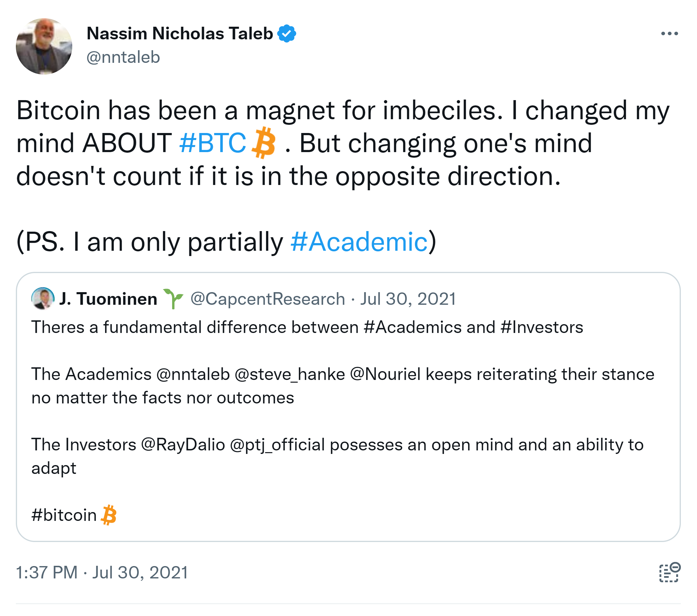Image resolution: width=697 pixels, height=616 pixels.
Task: Click the orange Bitcoin emoji after #BTC
Action: [263, 143]
